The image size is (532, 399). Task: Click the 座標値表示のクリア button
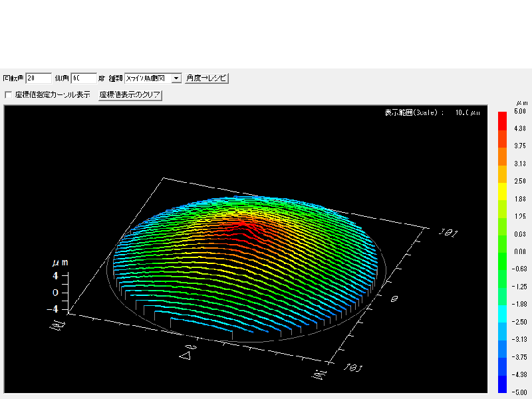[x=130, y=95]
